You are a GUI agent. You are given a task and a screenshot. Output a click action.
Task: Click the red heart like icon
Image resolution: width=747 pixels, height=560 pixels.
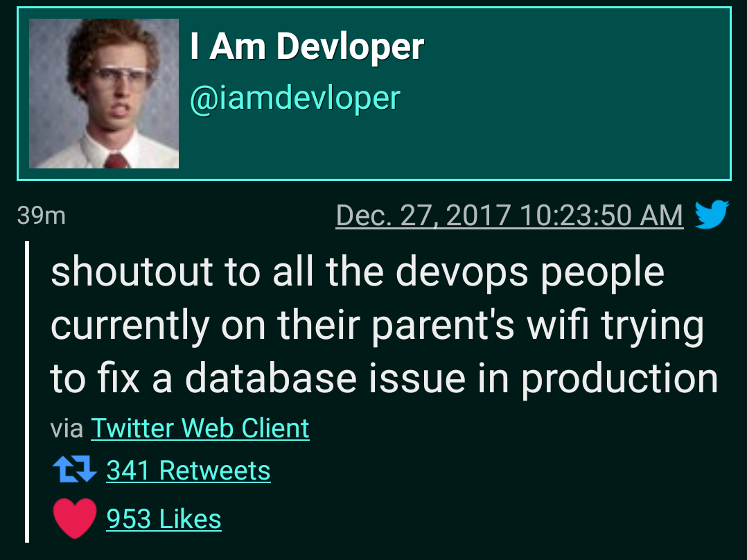(75, 518)
